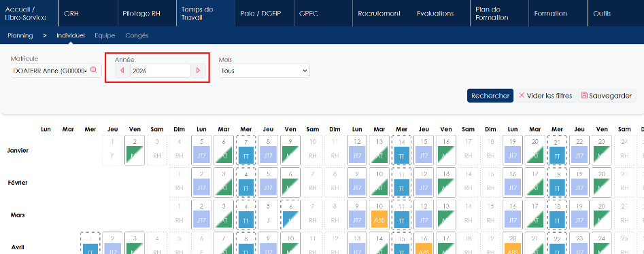Select April 1 TT cell
Viewport: 644px width, 254px height.
pos(90,243)
